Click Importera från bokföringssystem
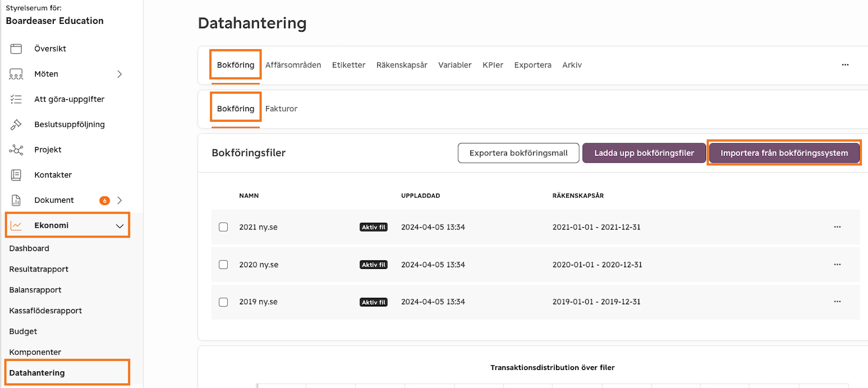 (784, 152)
